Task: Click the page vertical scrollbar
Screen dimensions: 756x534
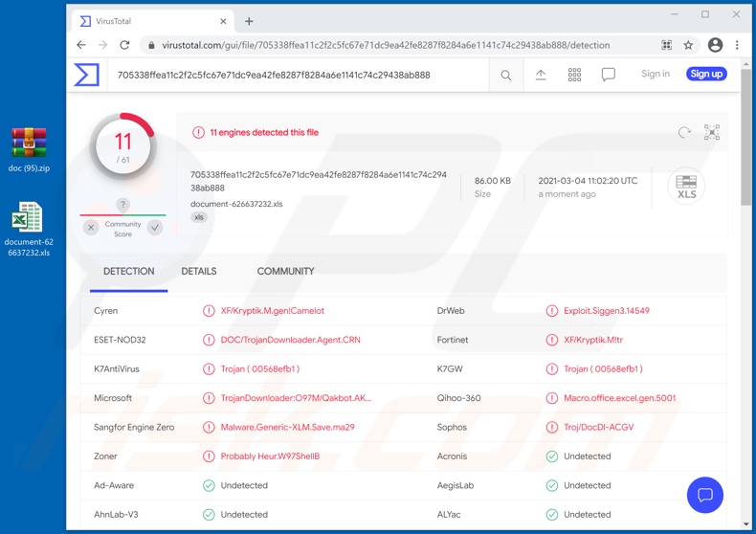Action: click(x=745, y=138)
